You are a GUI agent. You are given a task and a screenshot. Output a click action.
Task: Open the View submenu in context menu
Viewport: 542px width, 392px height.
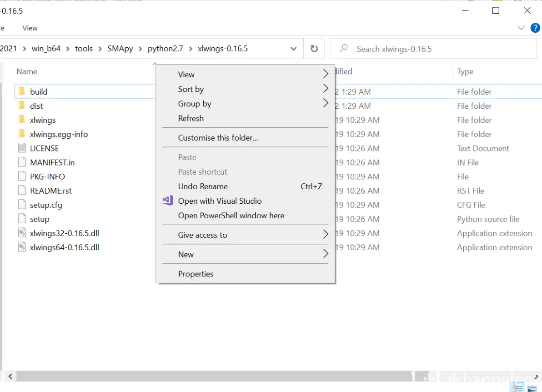[x=245, y=74]
